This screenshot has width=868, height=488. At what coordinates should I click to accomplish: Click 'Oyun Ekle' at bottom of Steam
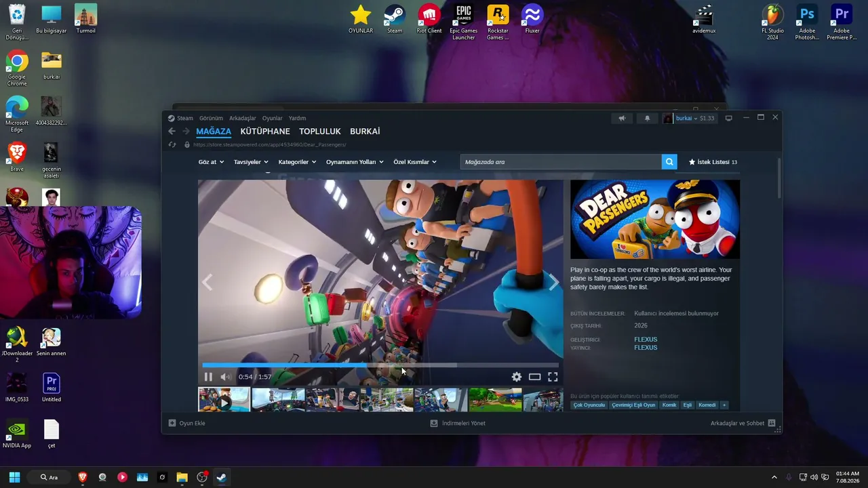click(186, 423)
